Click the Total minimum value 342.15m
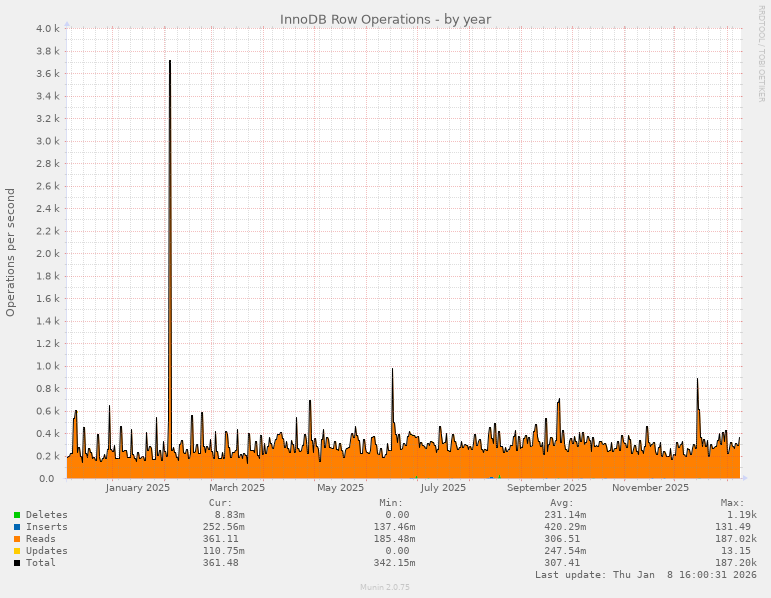The image size is (771, 598). (394, 563)
